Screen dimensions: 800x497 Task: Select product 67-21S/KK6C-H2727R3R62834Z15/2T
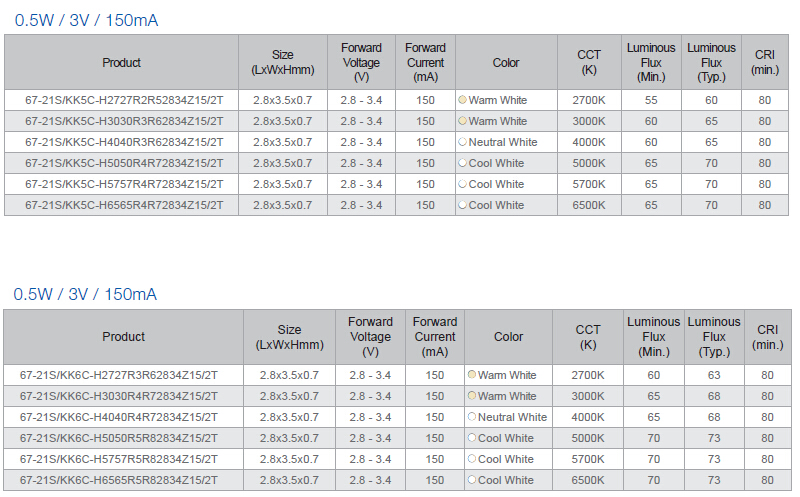[118, 375]
